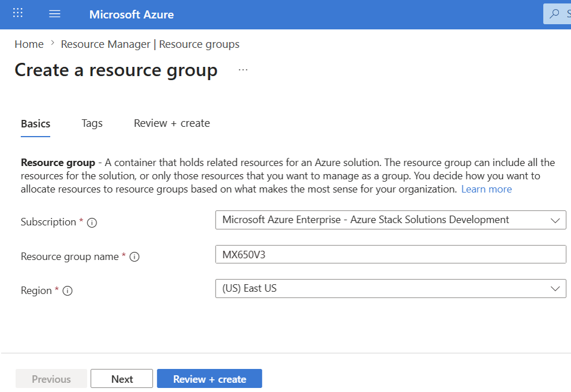Click the Previous button
Viewport: 571px width, 392px height.
click(51, 379)
